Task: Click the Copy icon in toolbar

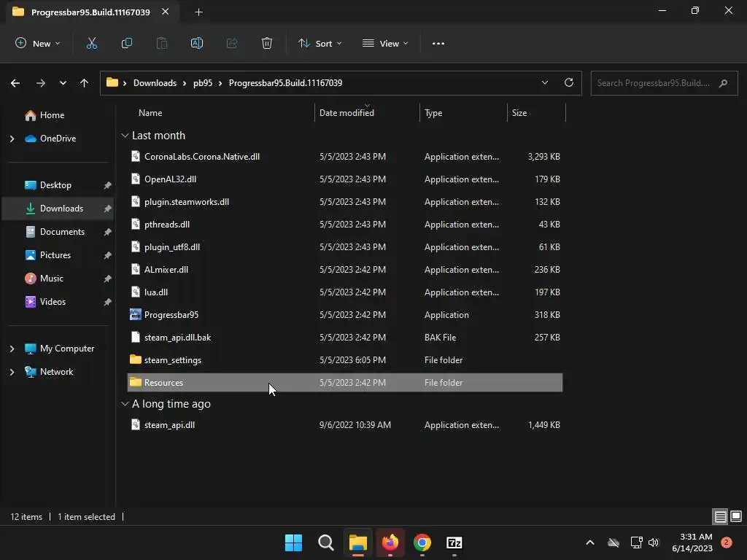Action: coord(127,43)
